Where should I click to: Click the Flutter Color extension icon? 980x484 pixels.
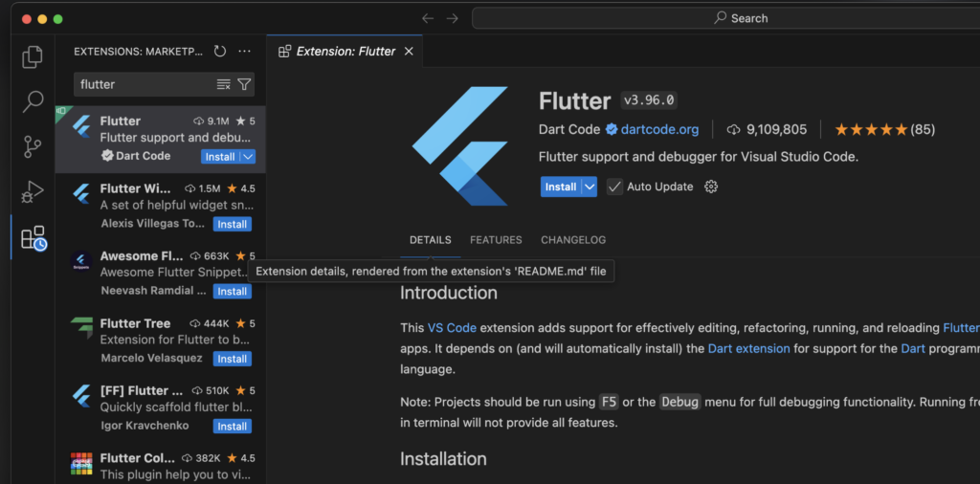[81, 463]
